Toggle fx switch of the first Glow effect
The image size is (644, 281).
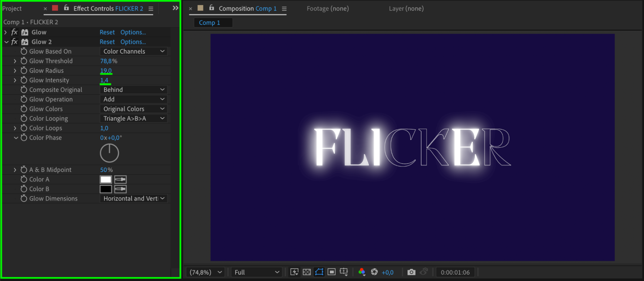(x=14, y=32)
